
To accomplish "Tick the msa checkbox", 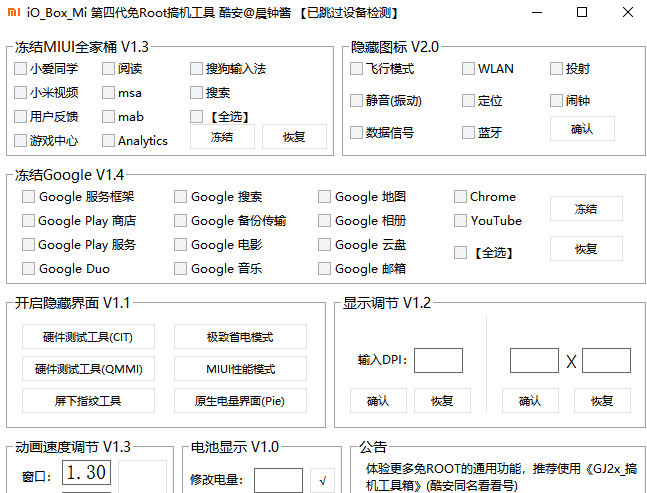I will coord(108,92).
